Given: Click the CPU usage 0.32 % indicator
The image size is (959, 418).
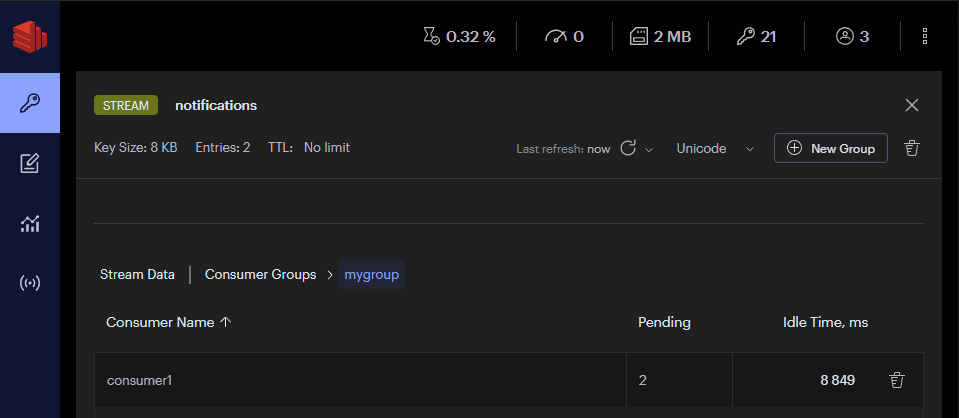Looking at the screenshot, I should coord(459,37).
